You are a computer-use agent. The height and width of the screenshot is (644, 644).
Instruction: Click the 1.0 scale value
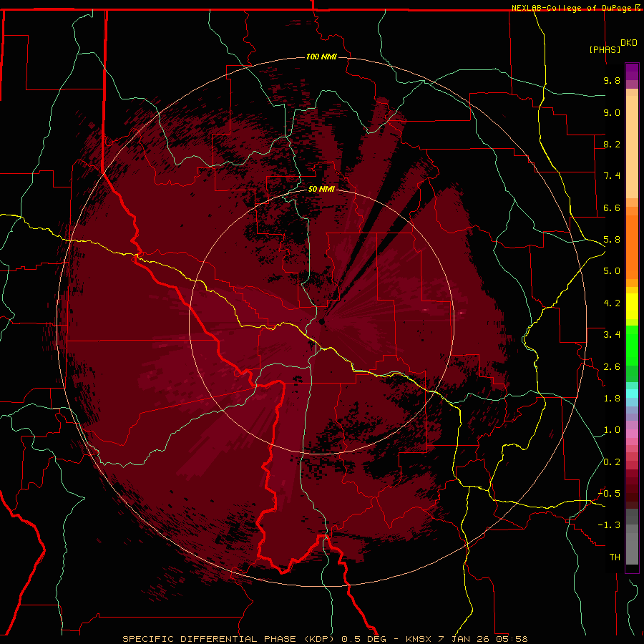(612, 430)
